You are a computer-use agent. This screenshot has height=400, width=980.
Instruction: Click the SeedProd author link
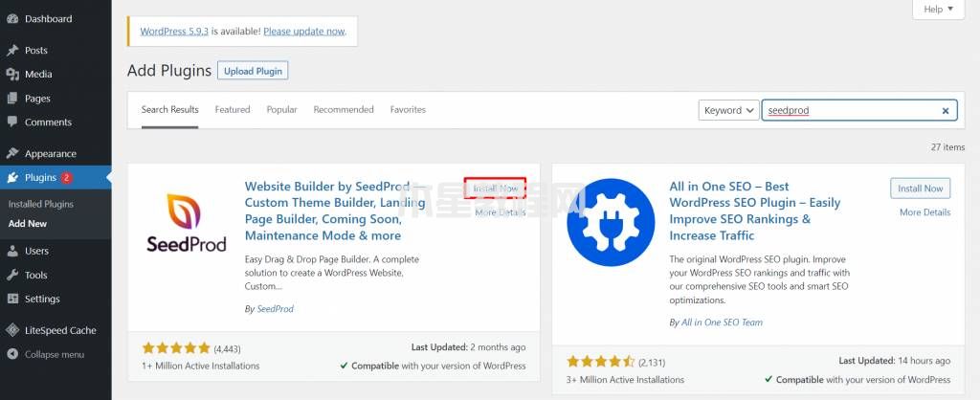click(x=275, y=309)
